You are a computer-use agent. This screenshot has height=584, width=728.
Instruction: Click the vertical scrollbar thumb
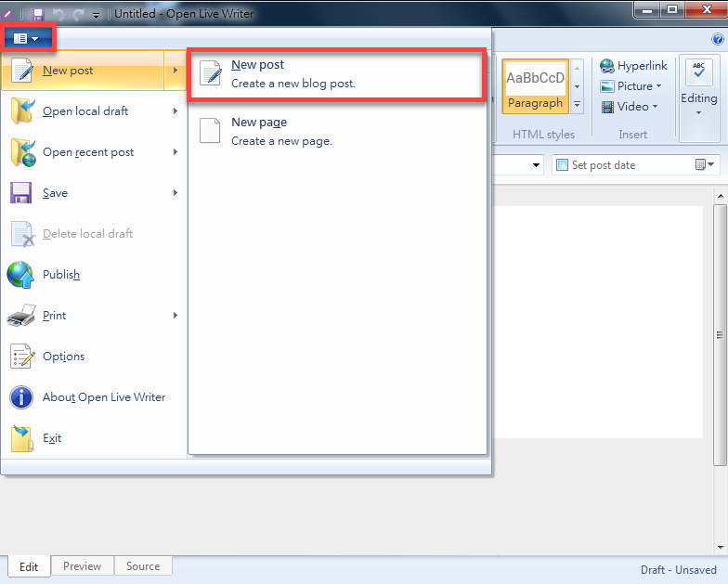click(720, 334)
